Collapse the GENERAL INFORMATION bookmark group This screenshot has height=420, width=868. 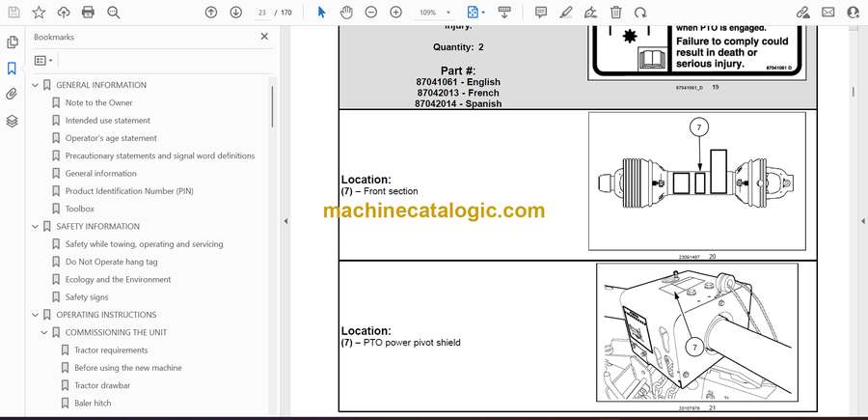[x=36, y=85]
